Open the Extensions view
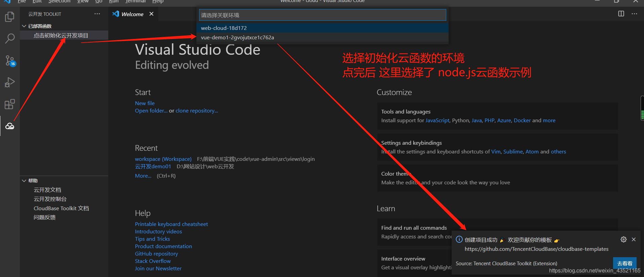Image resolution: width=644 pixels, height=277 pixels. pyautogui.click(x=10, y=104)
